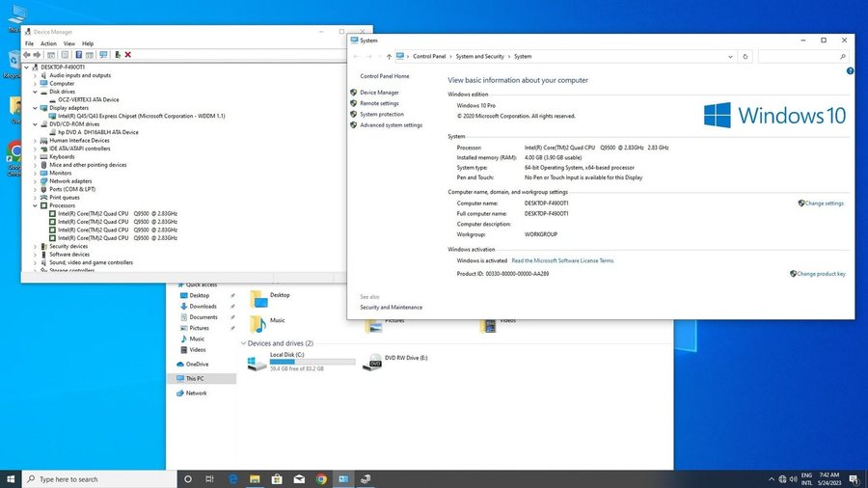Select Local Disk (C:) drive with usage bar
Screen dimensions: 868x488
click(299, 362)
